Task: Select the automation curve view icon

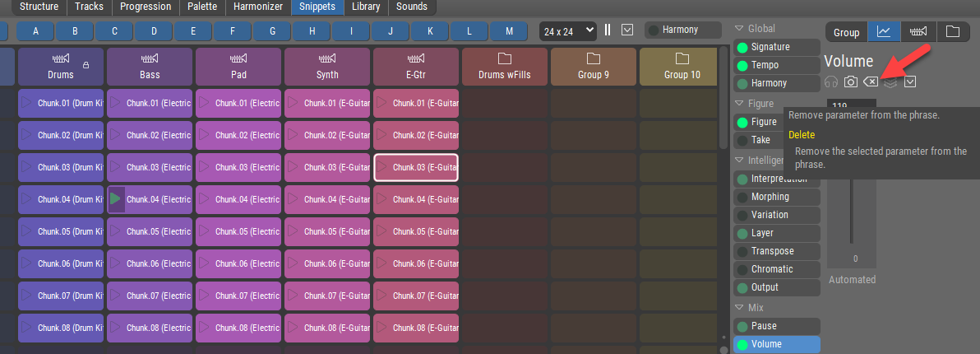Action: click(883, 32)
